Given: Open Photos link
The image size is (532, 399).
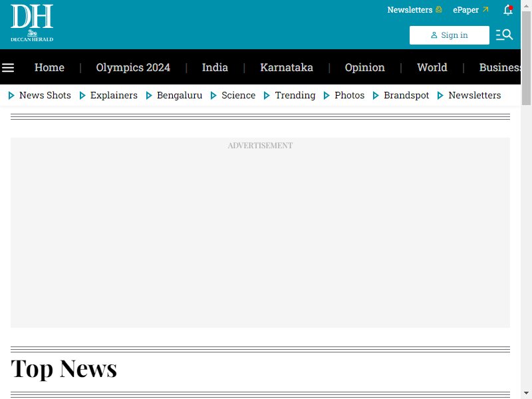Looking at the screenshot, I should [x=350, y=95].
